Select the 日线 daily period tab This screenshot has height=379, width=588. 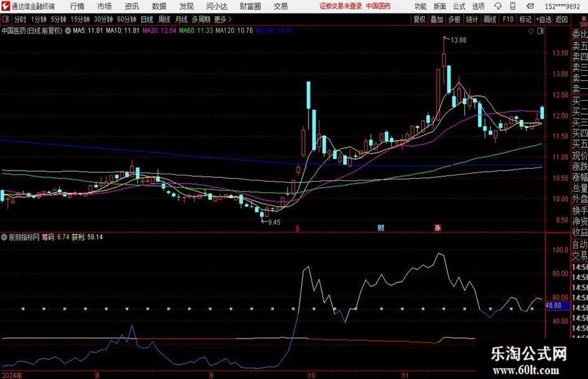(x=147, y=19)
